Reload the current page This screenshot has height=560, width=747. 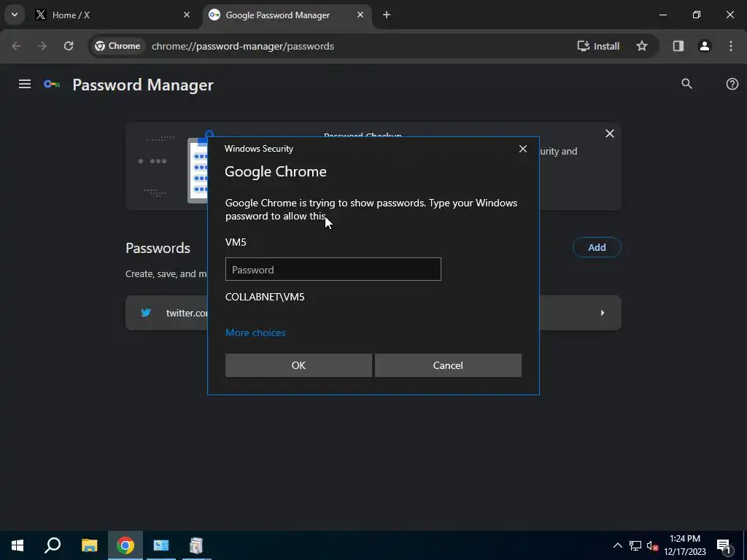(69, 46)
